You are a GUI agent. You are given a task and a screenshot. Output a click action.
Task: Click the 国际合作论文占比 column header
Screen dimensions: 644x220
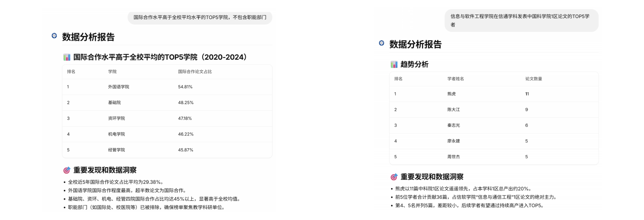[x=195, y=72]
